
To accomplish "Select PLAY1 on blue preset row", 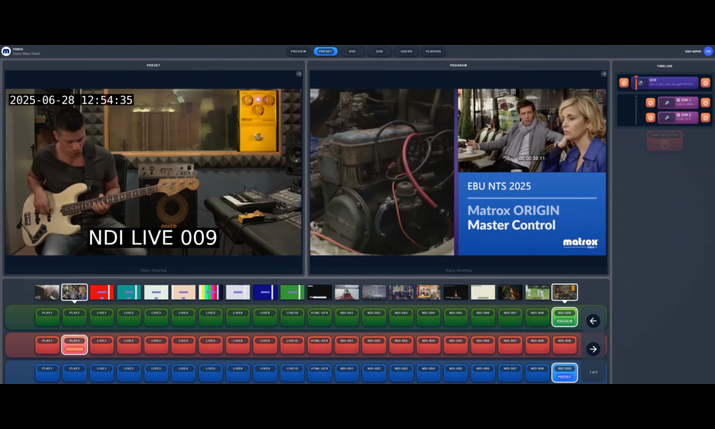I will pyautogui.click(x=47, y=373).
